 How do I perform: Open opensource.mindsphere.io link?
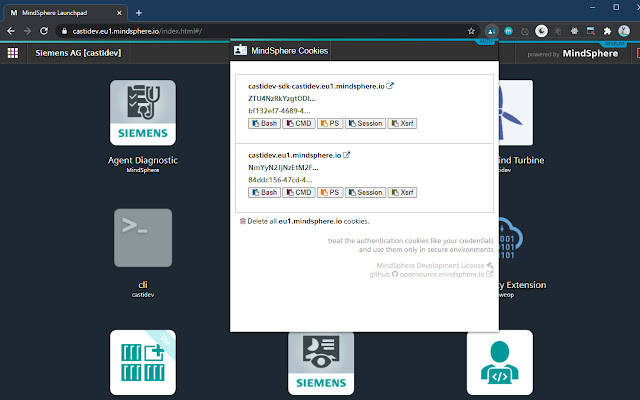tap(442, 274)
